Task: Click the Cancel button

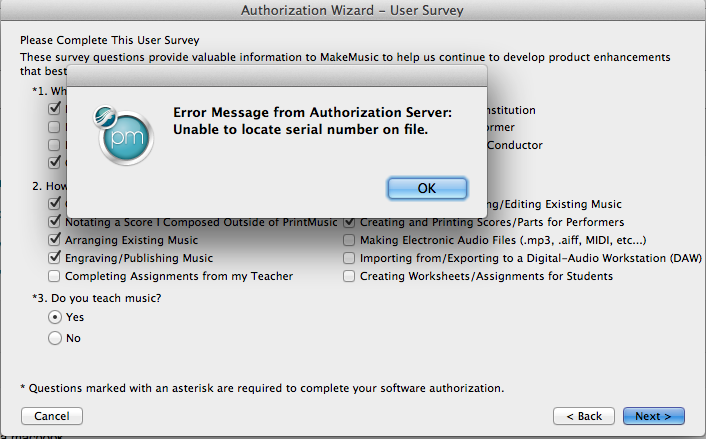Action: click(51, 416)
